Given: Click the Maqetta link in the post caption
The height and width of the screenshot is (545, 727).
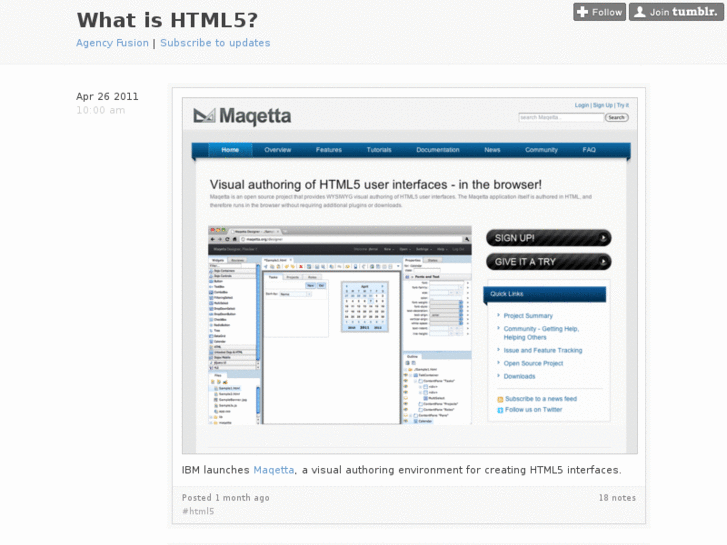Looking at the screenshot, I should [x=274, y=470].
